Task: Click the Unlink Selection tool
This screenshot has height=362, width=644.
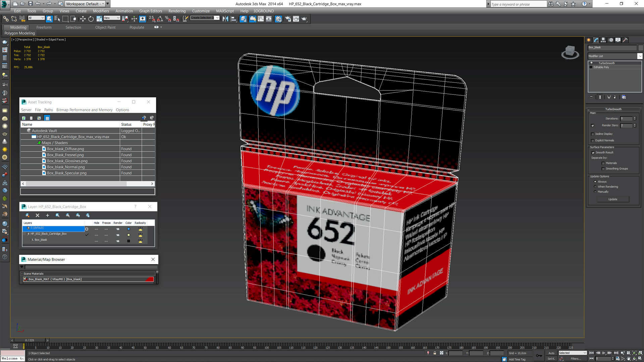Action: 14,19
